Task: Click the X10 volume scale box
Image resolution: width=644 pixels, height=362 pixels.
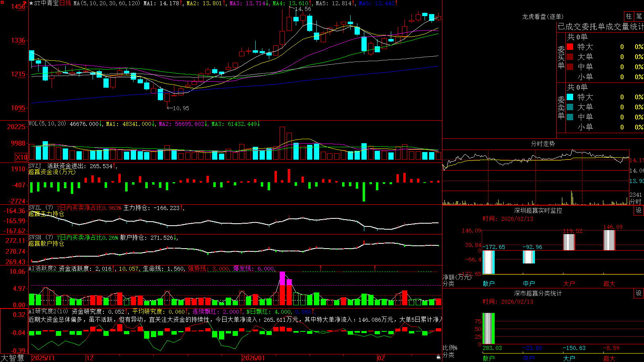Action: [21, 157]
